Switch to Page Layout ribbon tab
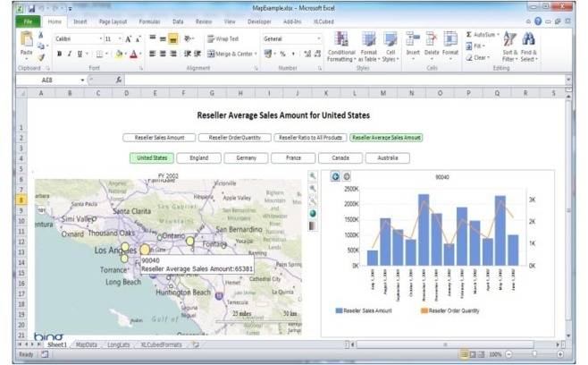 113,21
